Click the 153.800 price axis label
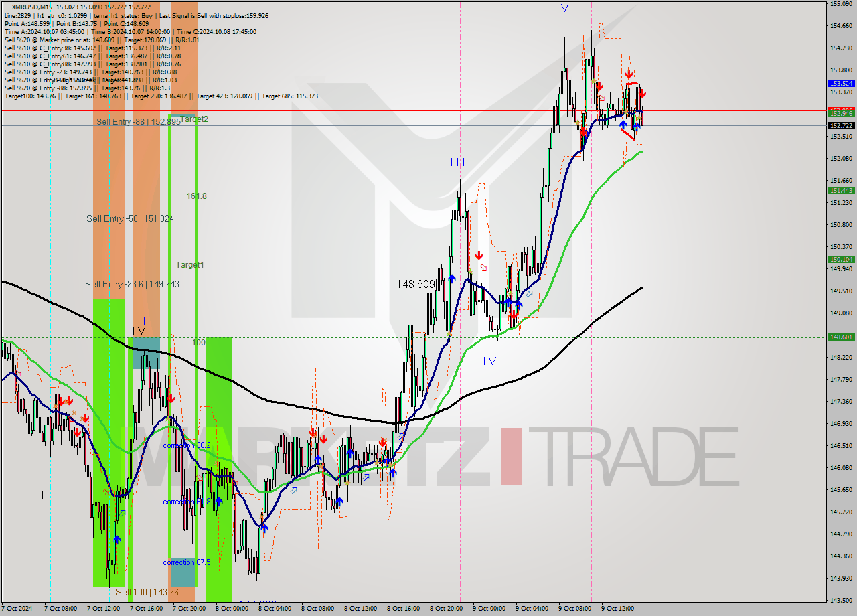The width and height of the screenshot is (857, 616). [841, 70]
